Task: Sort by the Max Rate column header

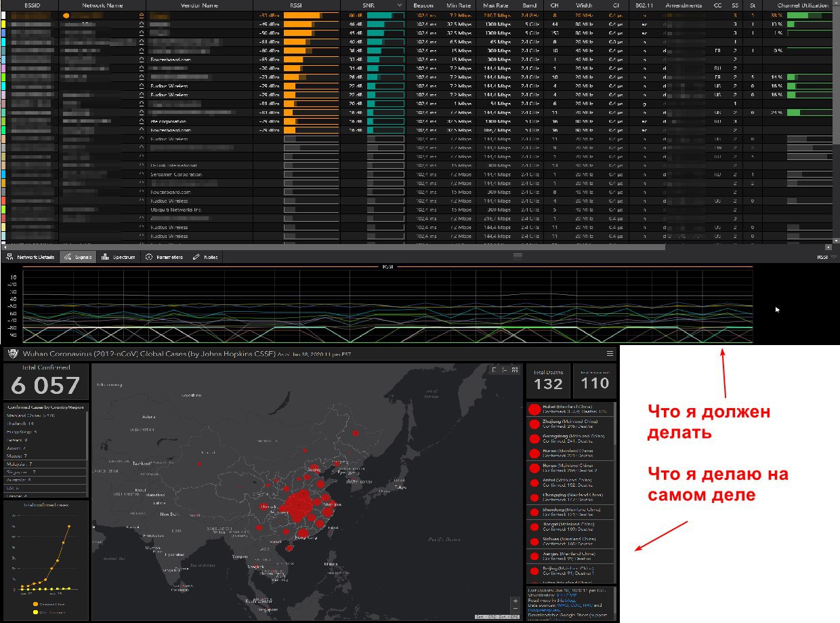Action: coord(496,5)
